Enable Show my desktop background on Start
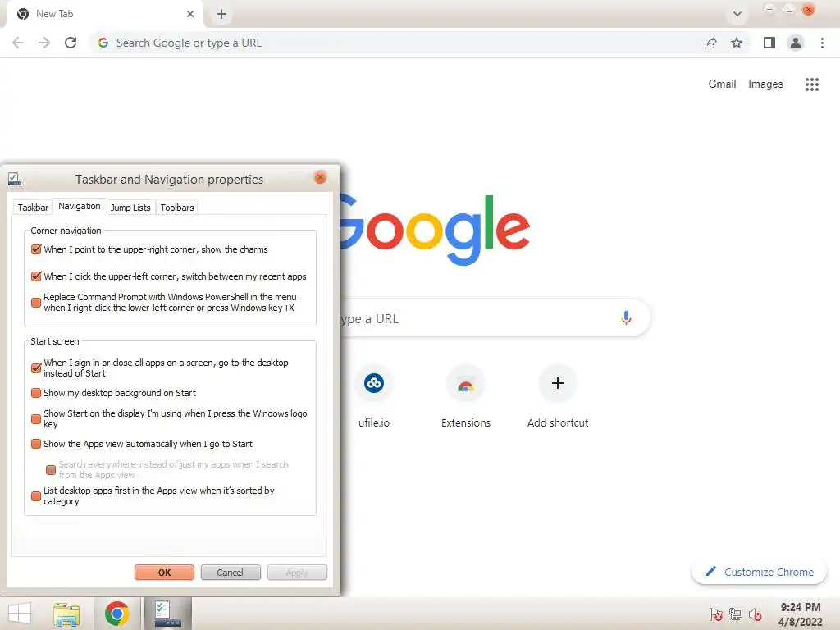This screenshot has height=630, width=840. [x=36, y=393]
